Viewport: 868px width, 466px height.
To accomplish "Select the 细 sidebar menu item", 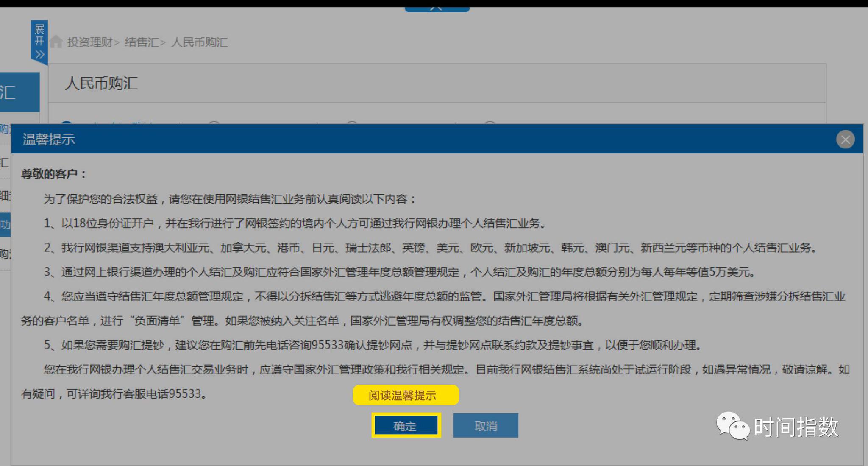I will (x=5, y=195).
